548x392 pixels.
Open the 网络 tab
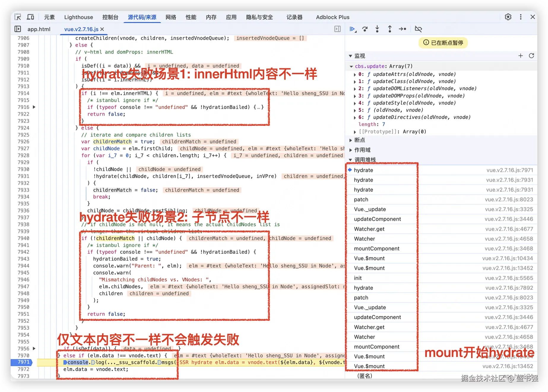[171, 17]
